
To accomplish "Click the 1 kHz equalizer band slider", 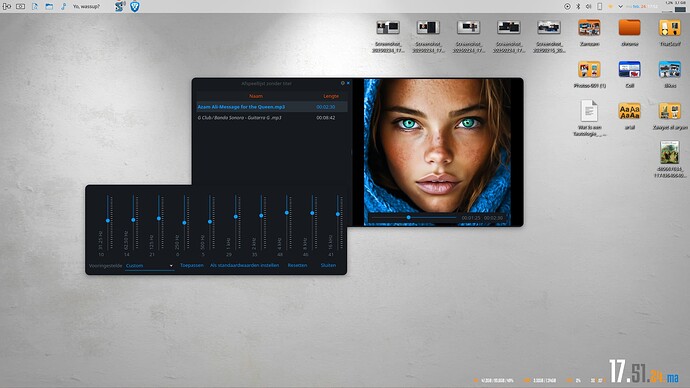I will tap(235, 222).
